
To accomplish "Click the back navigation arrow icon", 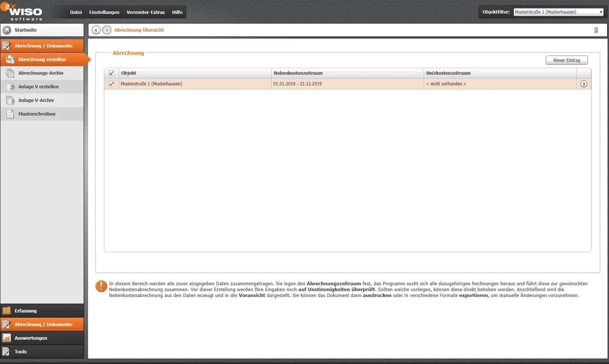I will [96, 30].
